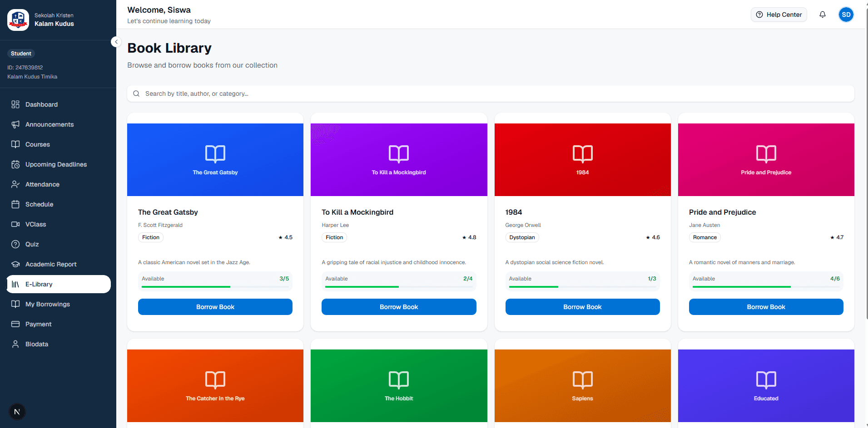Click the Romance category tag
This screenshot has height=428, width=868.
click(705, 237)
